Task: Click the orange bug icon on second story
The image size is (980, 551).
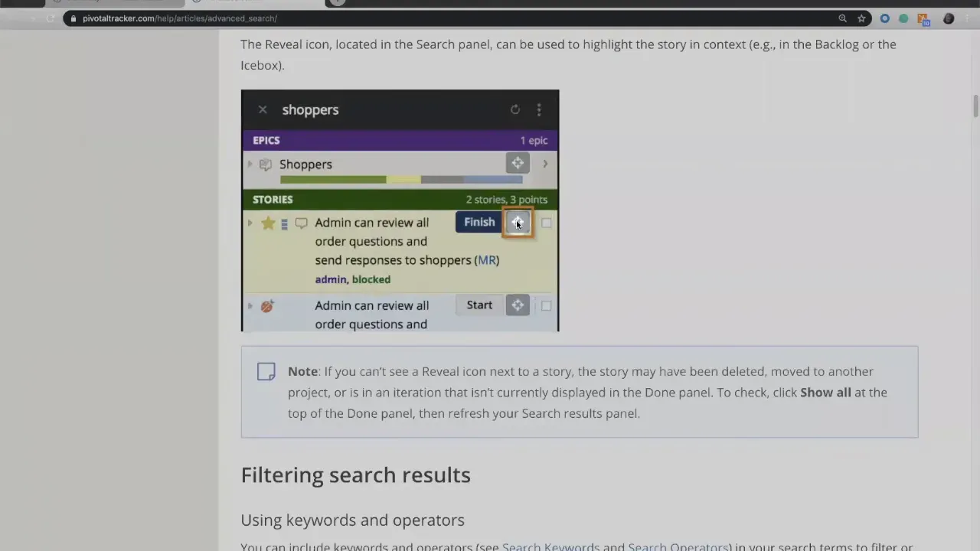Action: point(266,305)
